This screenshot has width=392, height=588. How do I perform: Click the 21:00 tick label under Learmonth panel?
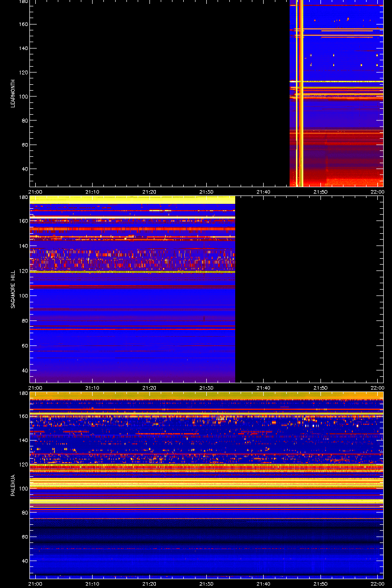(36, 192)
